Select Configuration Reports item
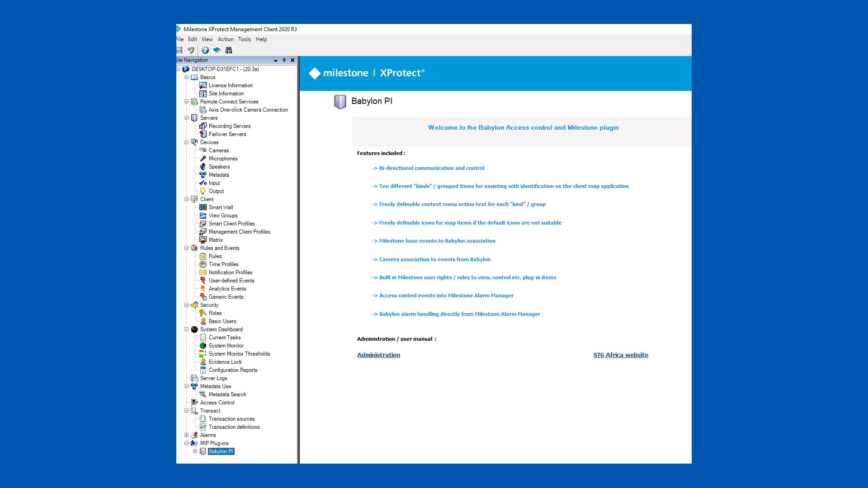 click(x=233, y=370)
